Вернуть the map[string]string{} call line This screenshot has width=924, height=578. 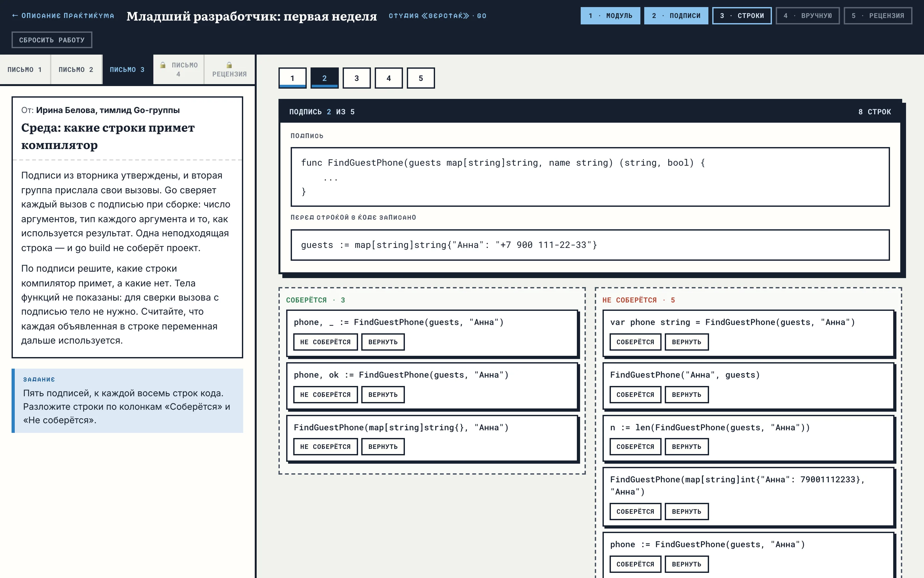tap(383, 446)
